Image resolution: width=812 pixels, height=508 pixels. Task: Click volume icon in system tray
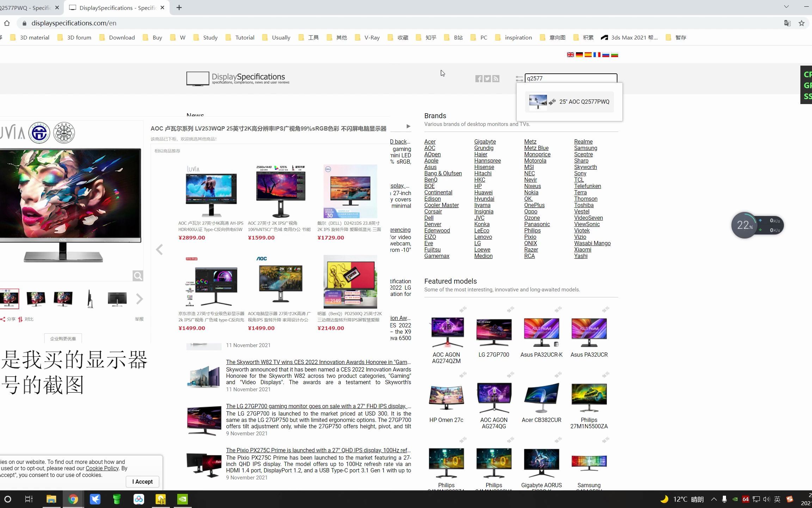[767, 499]
